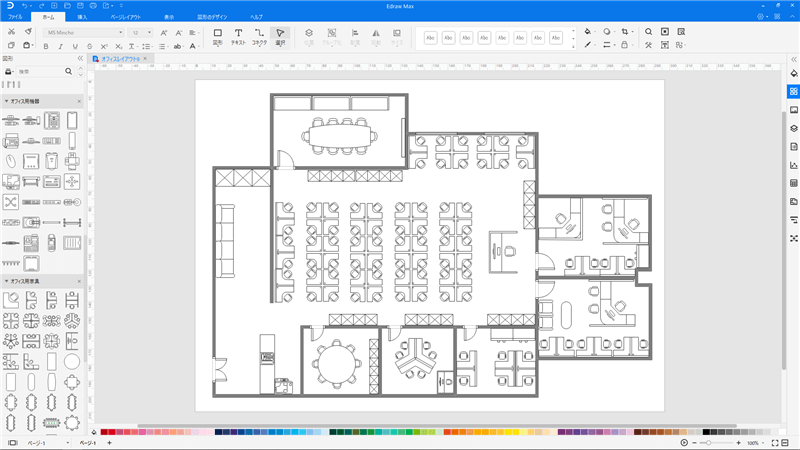Click the fill bucket color icon

[x=587, y=32]
